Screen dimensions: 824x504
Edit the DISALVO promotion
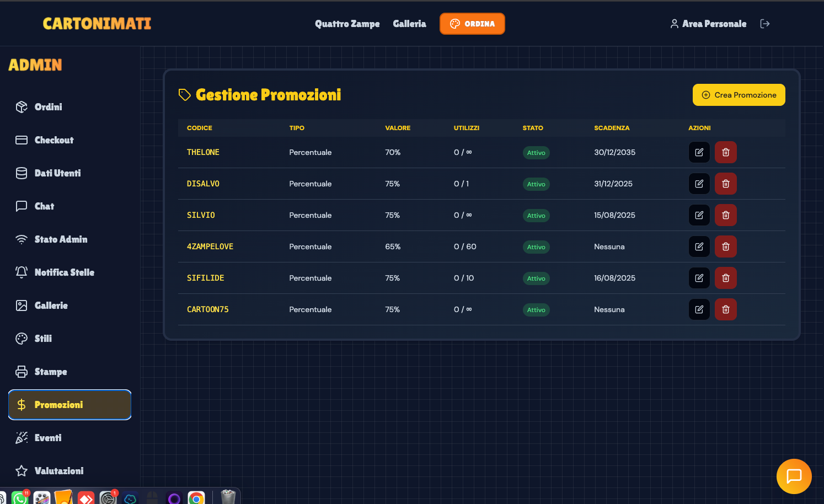pos(699,184)
